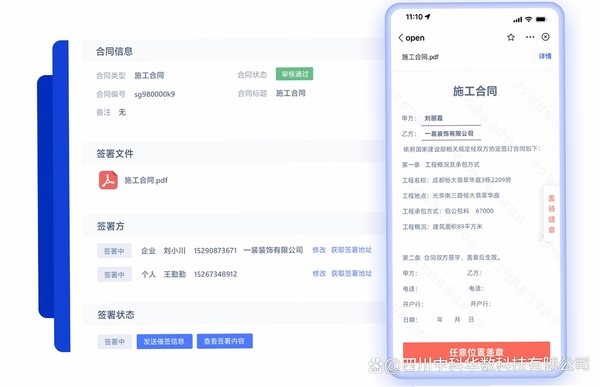Click the green 审核通过 status badge
The width and height of the screenshot is (600, 387).
(294, 74)
